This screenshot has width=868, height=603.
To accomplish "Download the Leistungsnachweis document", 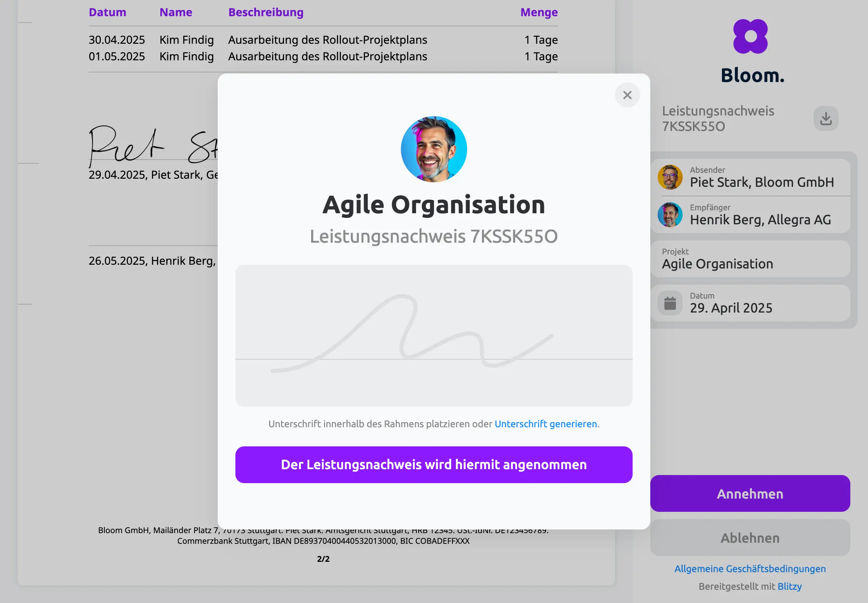I will 826,119.
